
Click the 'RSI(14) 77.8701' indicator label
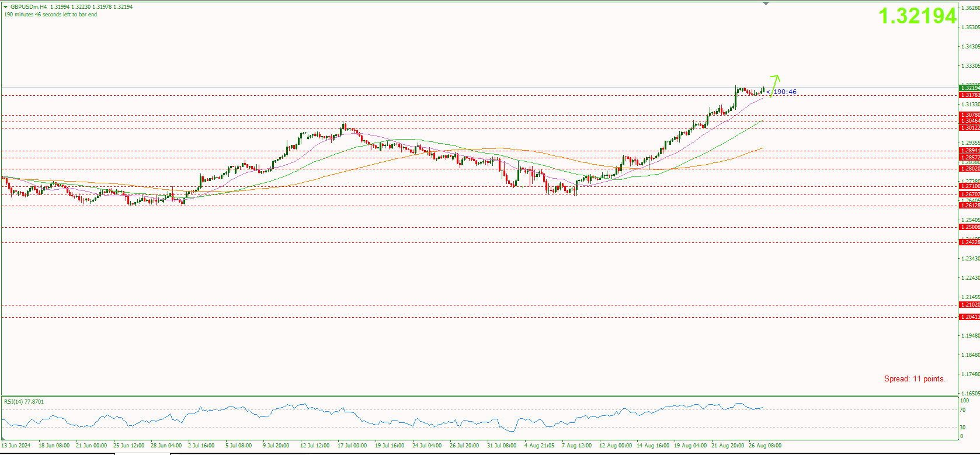pos(24,402)
